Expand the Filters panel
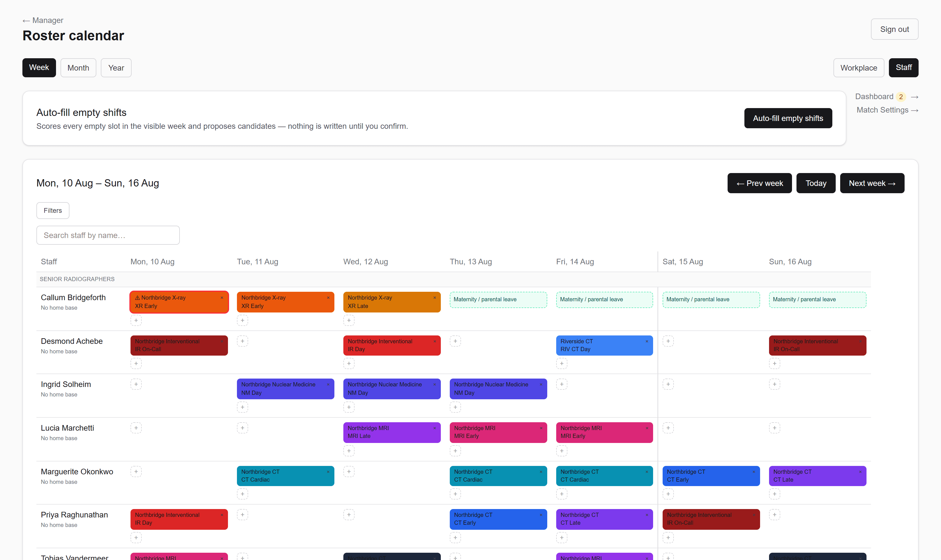Screen dimensions: 941x560 click(53, 211)
